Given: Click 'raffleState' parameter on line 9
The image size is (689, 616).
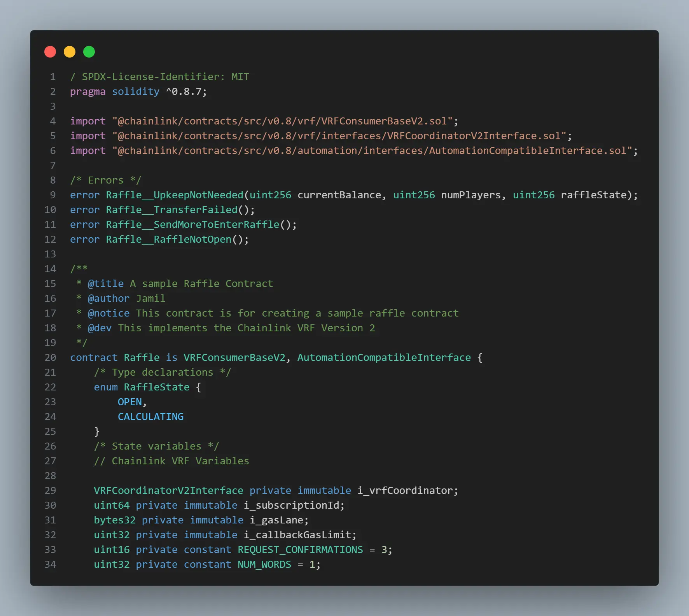Looking at the screenshot, I should (x=593, y=195).
